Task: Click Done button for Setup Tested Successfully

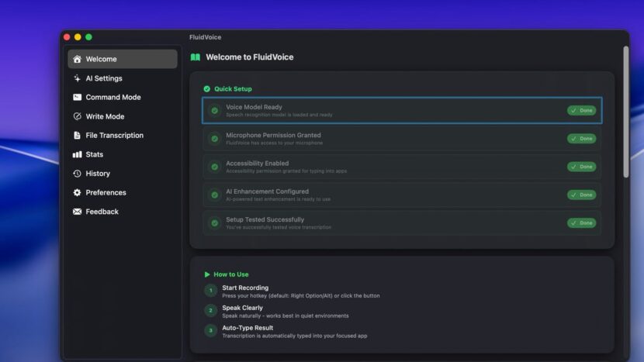Action: tap(581, 222)
